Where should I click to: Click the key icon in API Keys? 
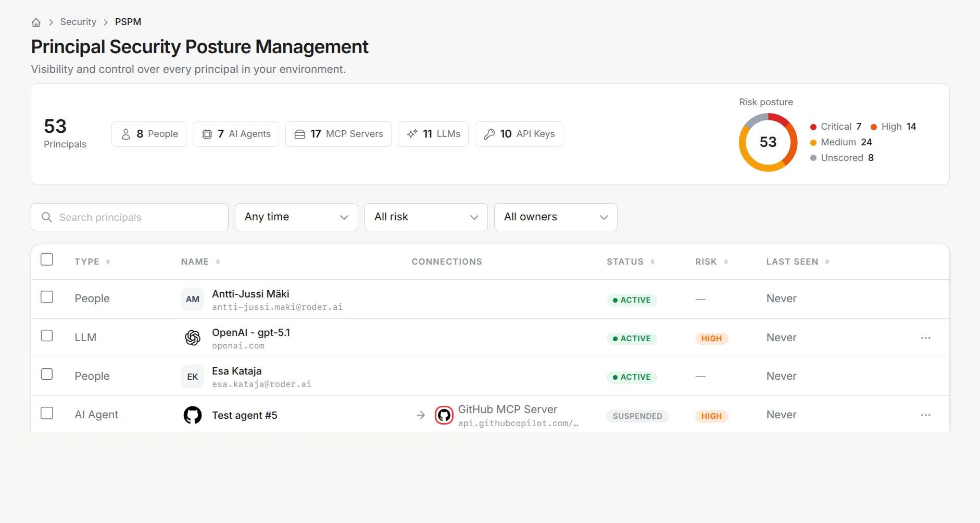(489, 134)
